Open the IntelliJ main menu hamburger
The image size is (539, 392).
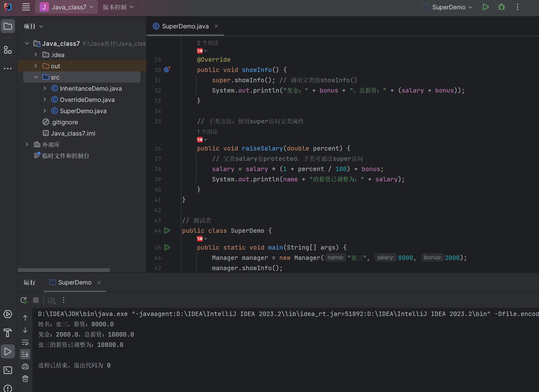pyautogui.click(x=26, y=7)
